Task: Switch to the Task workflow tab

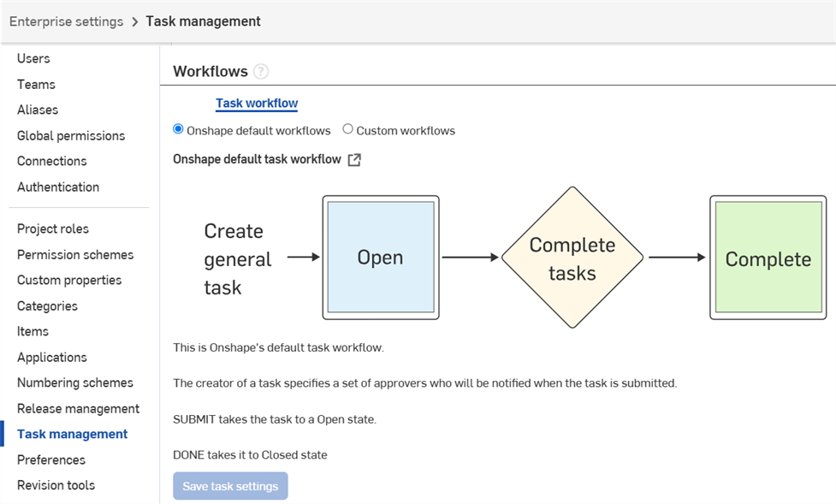Action: pos(256,103)
